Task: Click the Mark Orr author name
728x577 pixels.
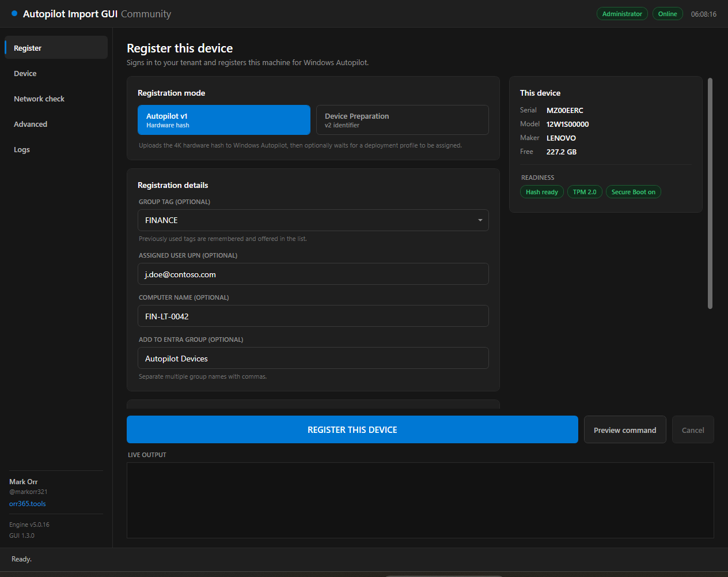Action: [24, 481]
